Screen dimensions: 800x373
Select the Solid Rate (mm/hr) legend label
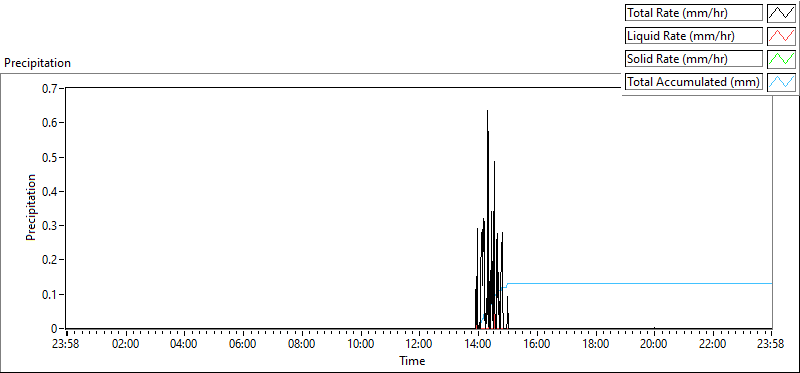694,59
